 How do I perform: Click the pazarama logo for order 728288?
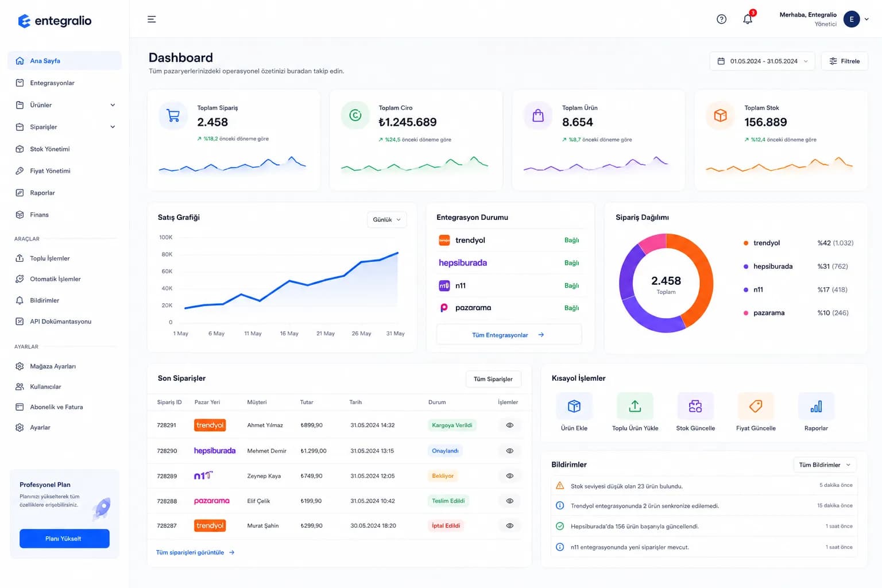point(212,501)
